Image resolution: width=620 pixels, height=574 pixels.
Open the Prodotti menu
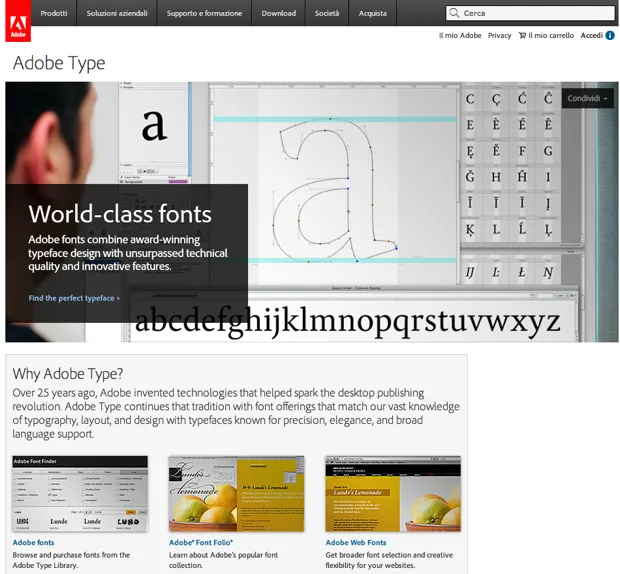coord(54,13)
